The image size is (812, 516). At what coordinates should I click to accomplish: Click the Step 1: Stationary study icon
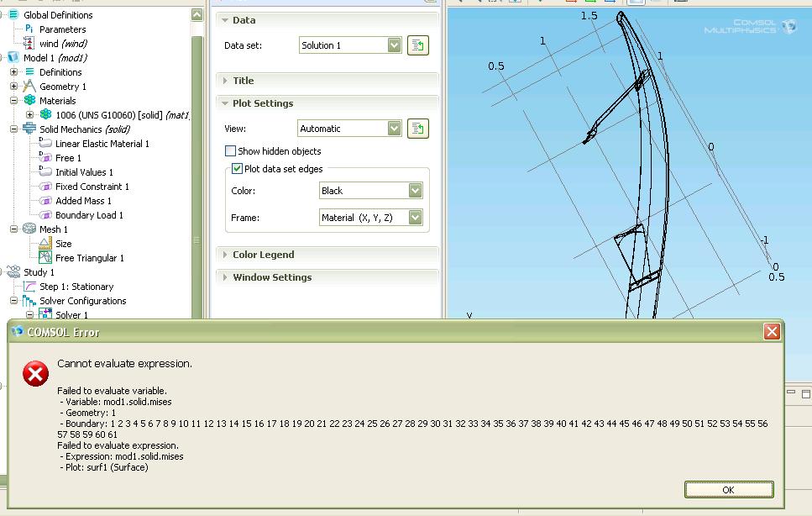coord(29,287)
